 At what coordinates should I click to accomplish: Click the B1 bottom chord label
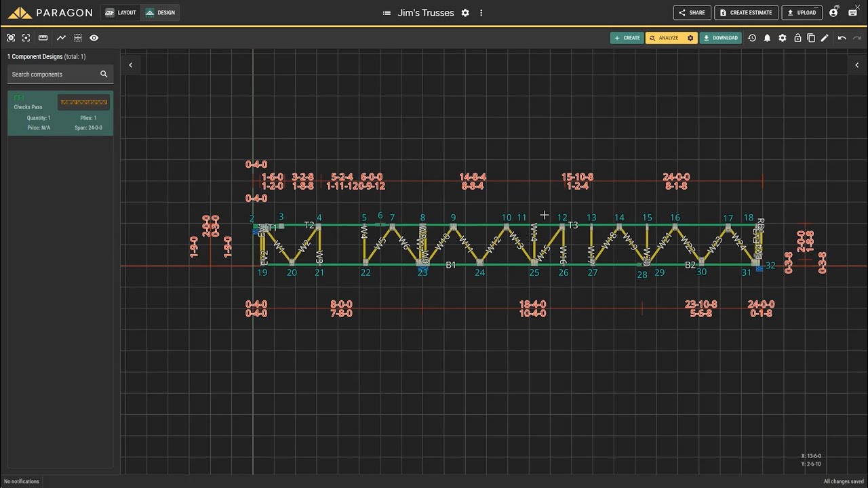click(x=451, y=265)
